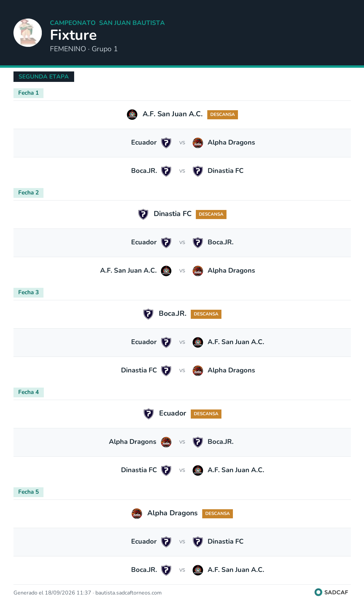This screenshot has width=364, height=610.
Task: Click Ecuador shield in Fecha 4 descansa row
Action: 149,414
